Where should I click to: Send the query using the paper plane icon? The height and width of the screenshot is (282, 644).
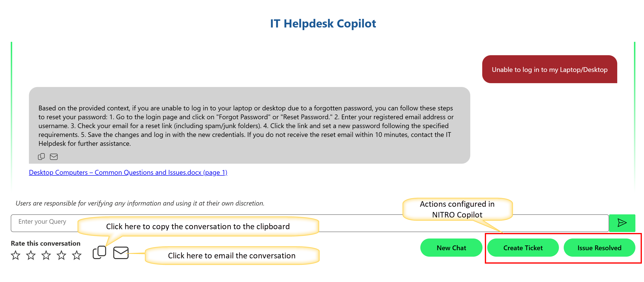pos(622,222)
